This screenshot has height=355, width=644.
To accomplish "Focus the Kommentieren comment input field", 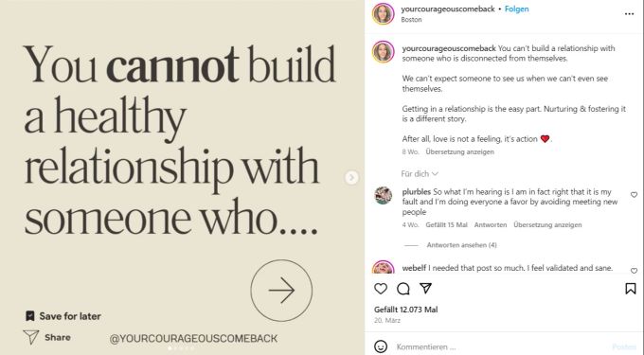I will (x=501, y=347).
